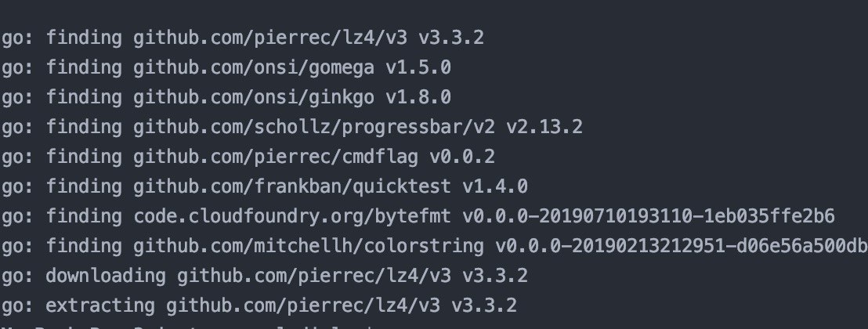Click the ginkgo version v1.8.0

click(418, 97)
